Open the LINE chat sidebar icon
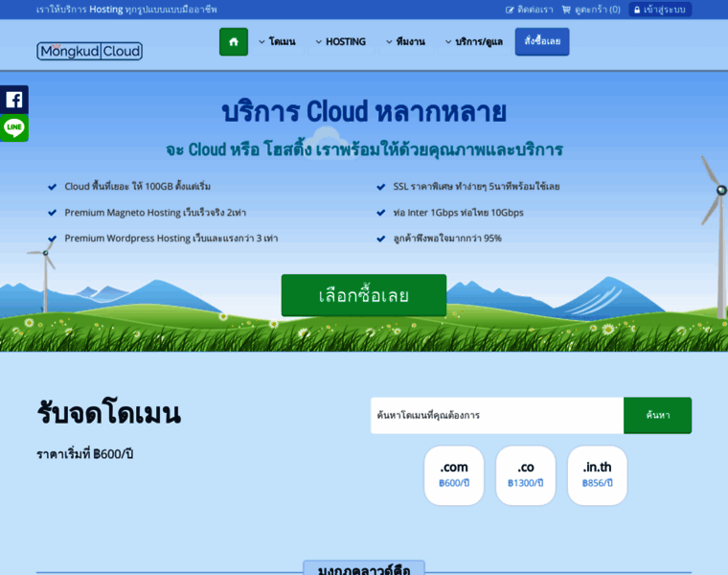Viewport: 728px width, 575px height. coord(14,127)
